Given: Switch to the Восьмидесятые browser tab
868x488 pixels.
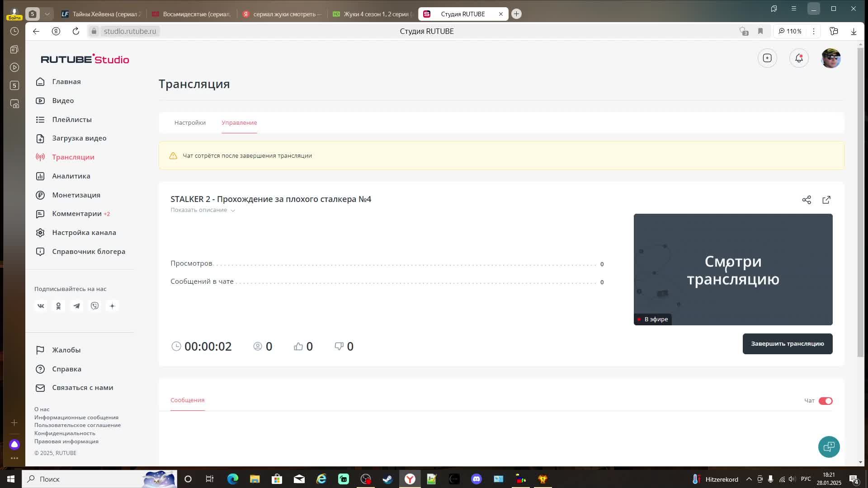Looking at the screenshot, I should [191, 14].
